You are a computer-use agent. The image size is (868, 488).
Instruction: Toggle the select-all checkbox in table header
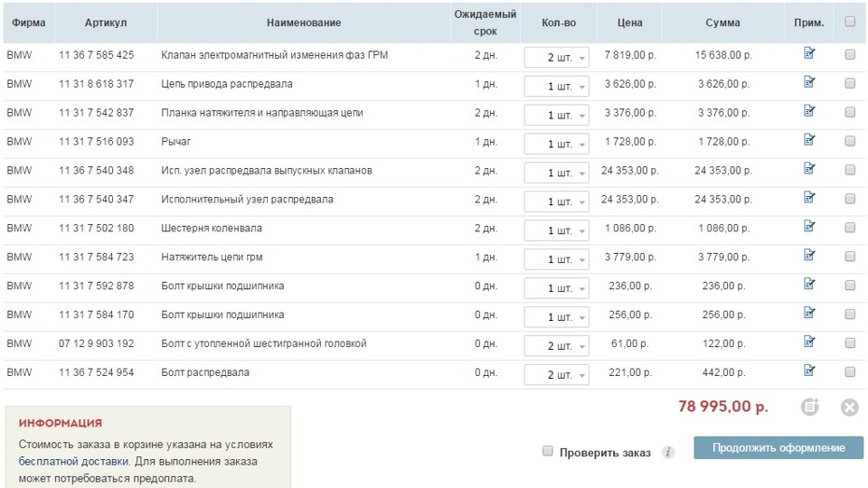click(850, 22)
